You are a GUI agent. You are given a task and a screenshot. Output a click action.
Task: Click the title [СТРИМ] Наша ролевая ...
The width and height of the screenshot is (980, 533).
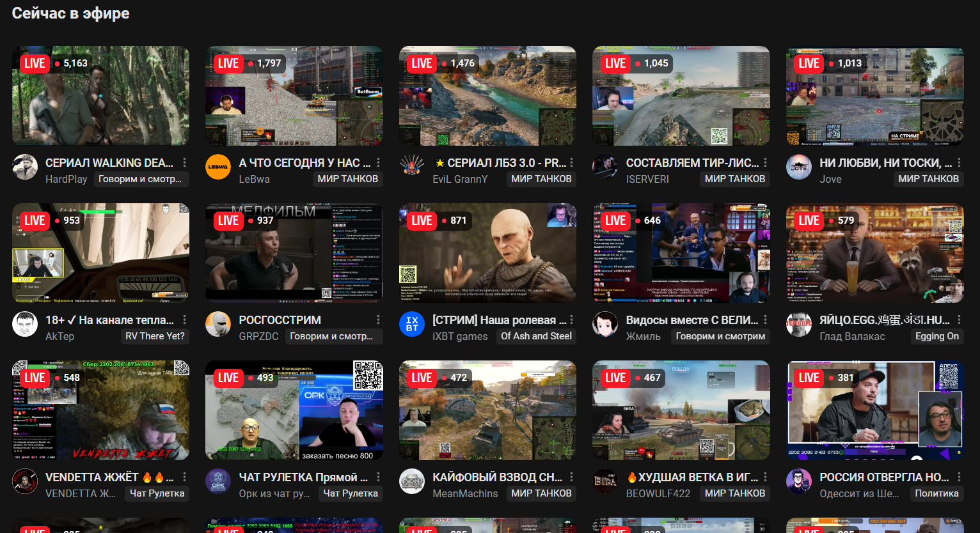(500, 320)
